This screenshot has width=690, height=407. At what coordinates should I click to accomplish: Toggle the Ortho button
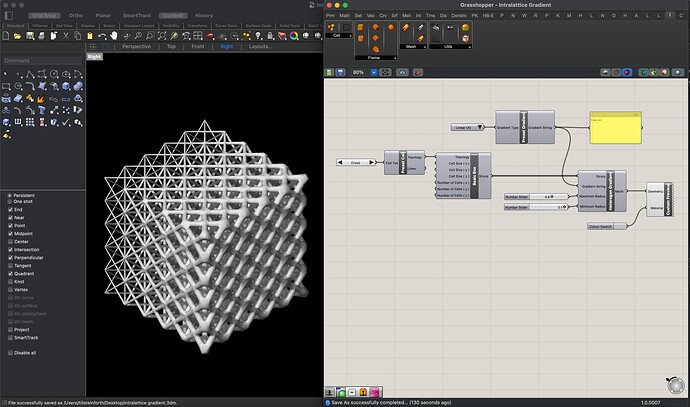point(76,15)
